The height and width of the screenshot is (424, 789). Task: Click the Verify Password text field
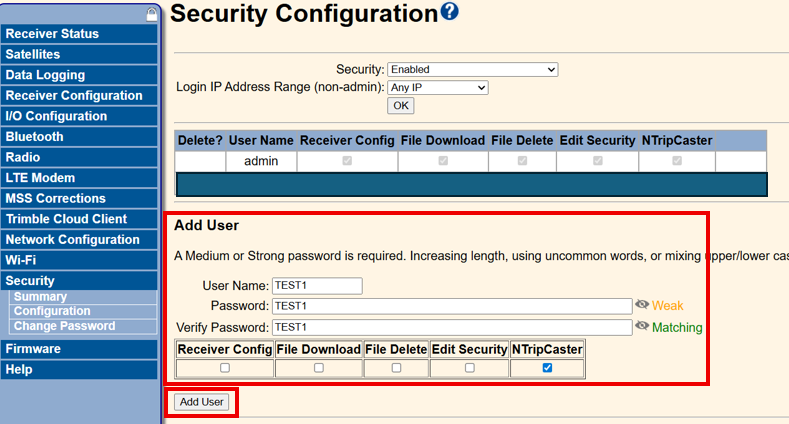point(452,327)
